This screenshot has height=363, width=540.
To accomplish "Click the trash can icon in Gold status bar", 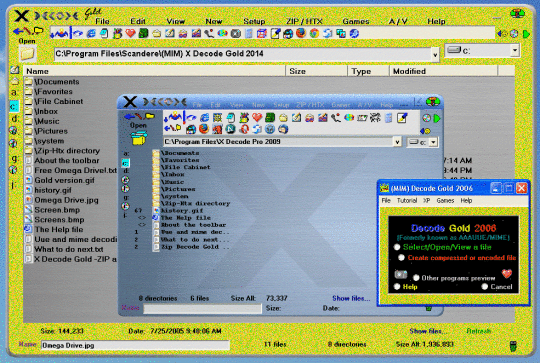I will click(513, 345).
